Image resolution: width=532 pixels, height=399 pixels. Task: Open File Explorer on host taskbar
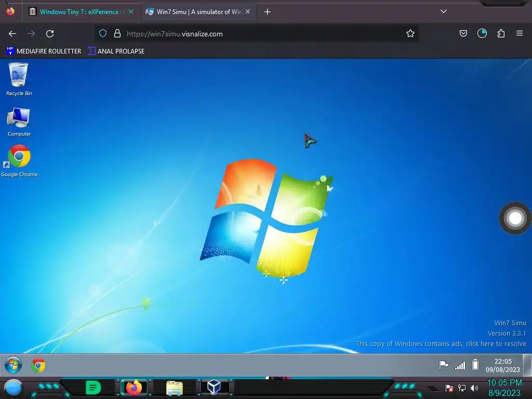[x=175, y=388]
